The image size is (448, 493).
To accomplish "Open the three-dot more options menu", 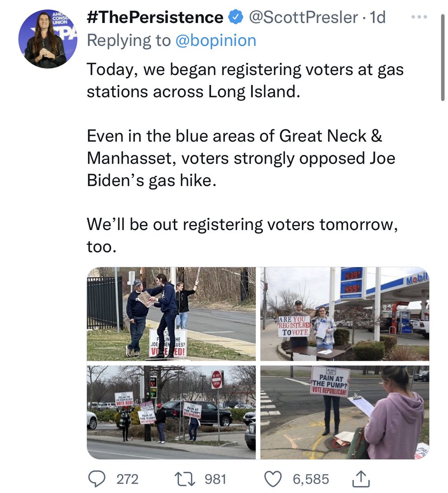I will (x=419, y=17).
